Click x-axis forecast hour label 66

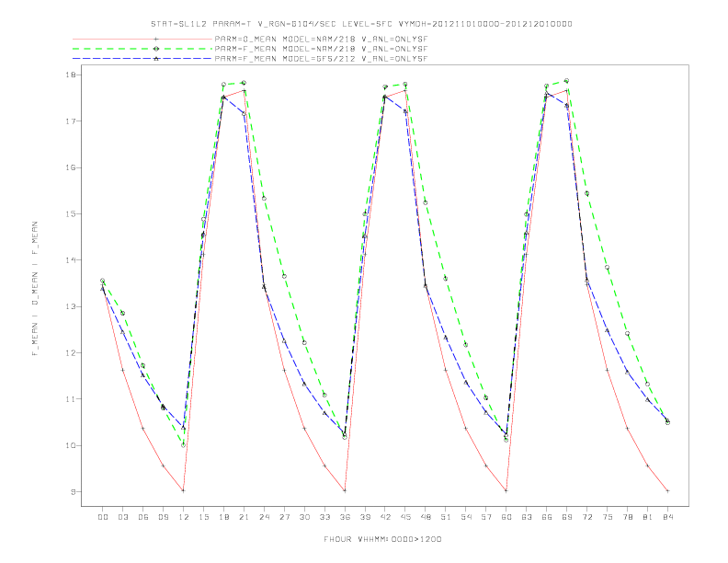(x=547, y=517)
